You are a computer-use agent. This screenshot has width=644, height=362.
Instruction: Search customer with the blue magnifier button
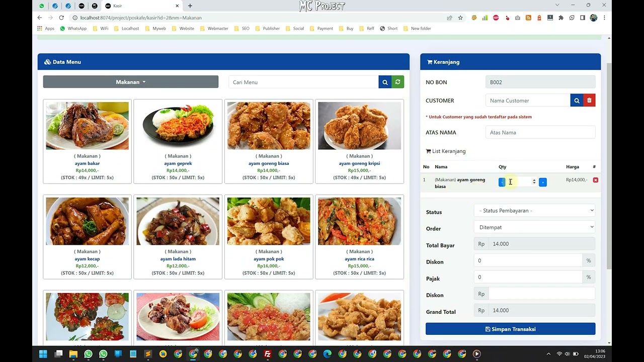(x=577, y=101)
